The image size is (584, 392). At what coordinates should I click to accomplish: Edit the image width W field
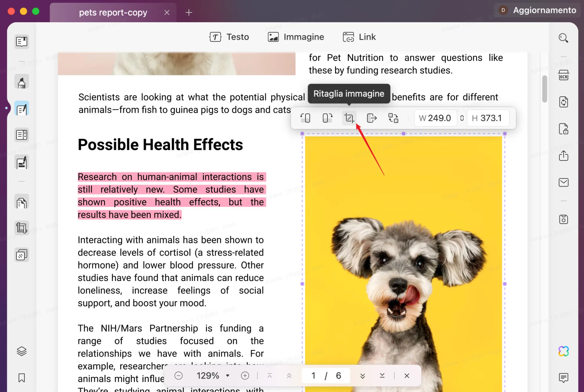pyautogui.click(x=435, y=118)
